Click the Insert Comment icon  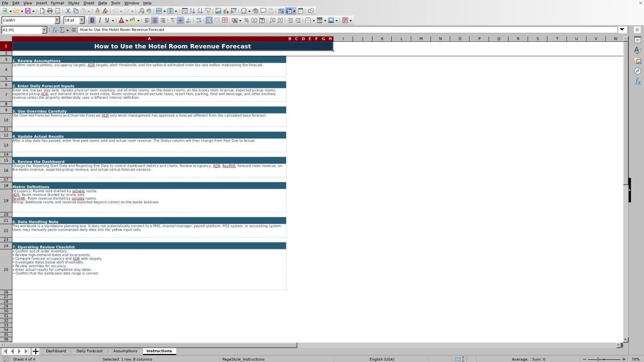pos(264,11)
